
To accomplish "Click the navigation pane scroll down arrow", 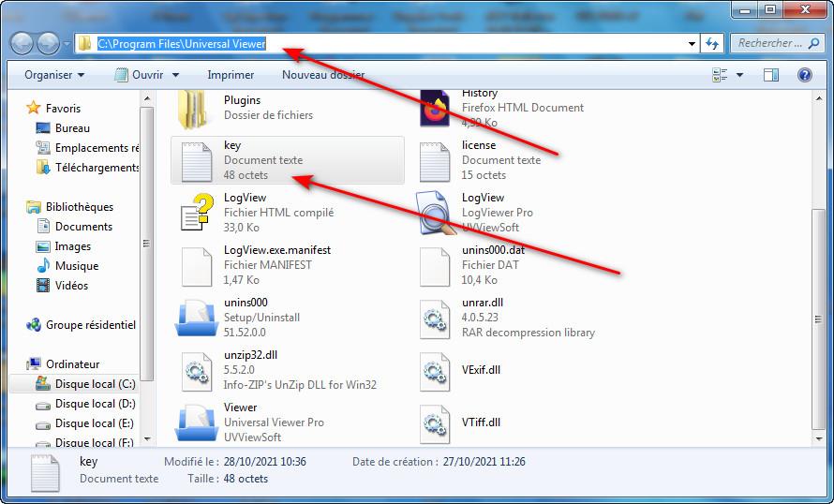I will [147, 439].
